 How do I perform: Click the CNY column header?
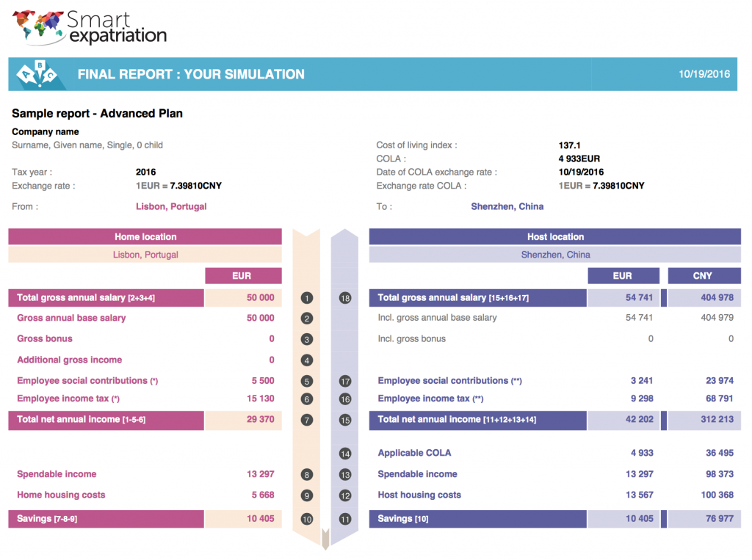click(704, 276)
